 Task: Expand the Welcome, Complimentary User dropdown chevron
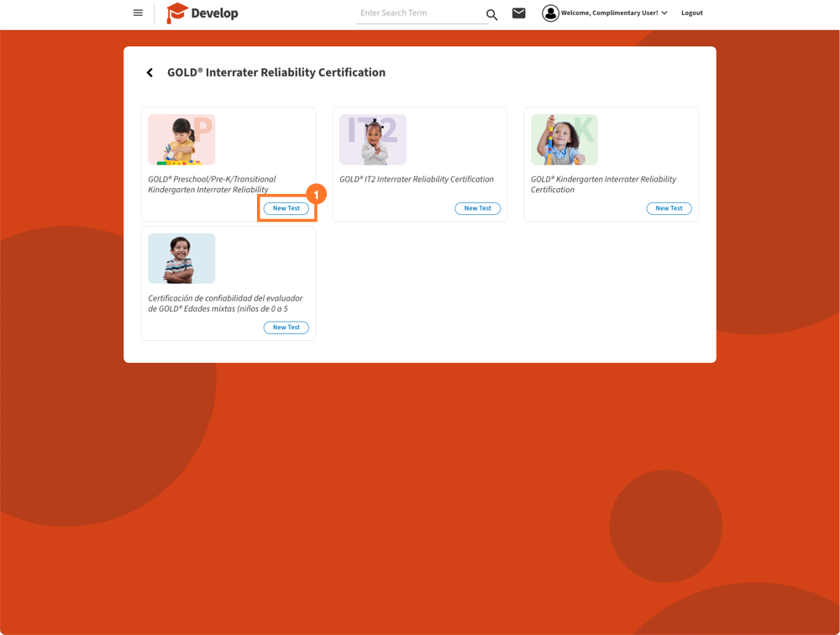click(664, 13)
